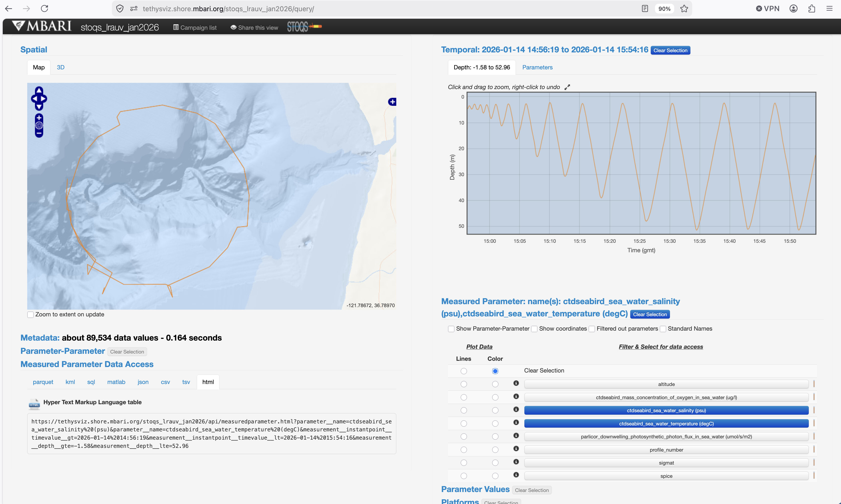Clear the Measured Parameter selection
This screenshot has height=504, width=841.
click(x=650, y=314)
